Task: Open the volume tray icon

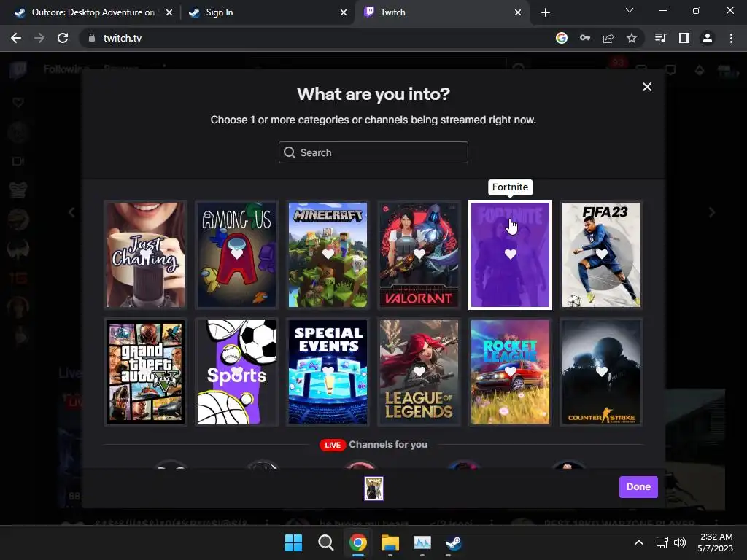Action: (680, 542)
